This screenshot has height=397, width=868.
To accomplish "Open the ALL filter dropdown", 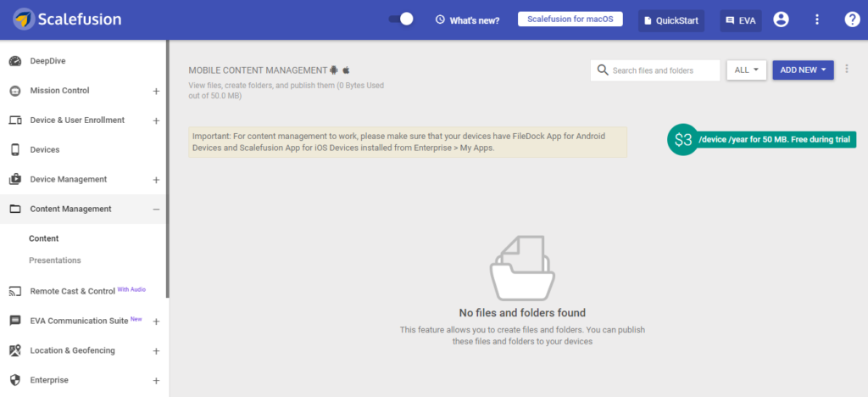I will tap(746, 70).
